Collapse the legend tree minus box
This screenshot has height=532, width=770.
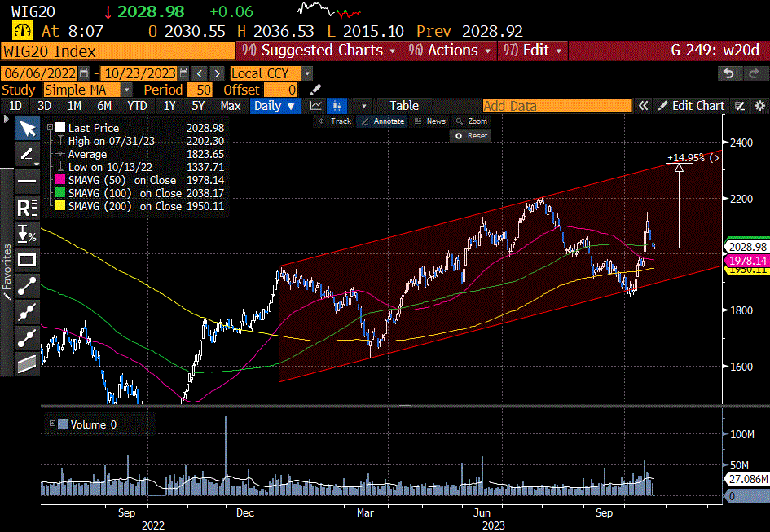[50, 127]
